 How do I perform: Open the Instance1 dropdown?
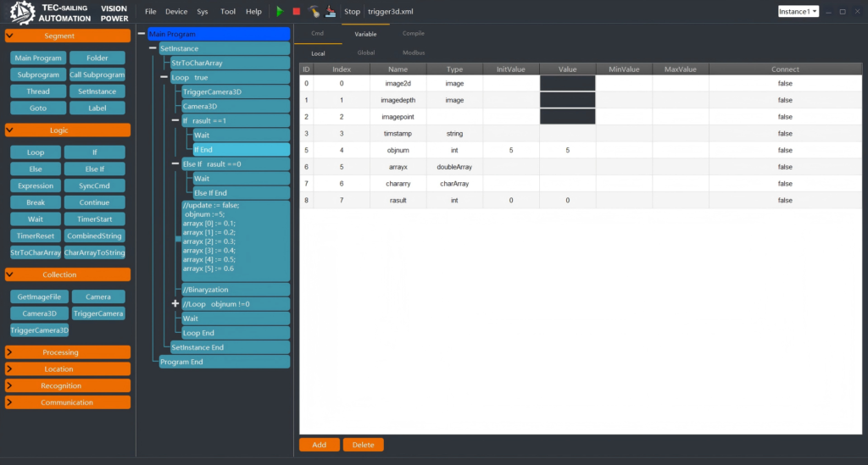coord(798,12)
